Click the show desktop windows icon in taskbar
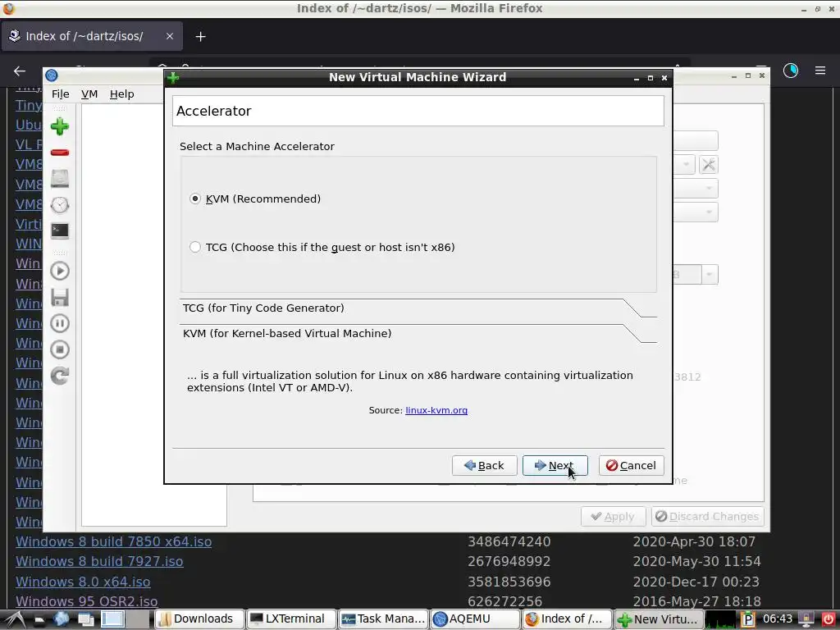This screenshot has width=840, height=630. coord(85,619)
